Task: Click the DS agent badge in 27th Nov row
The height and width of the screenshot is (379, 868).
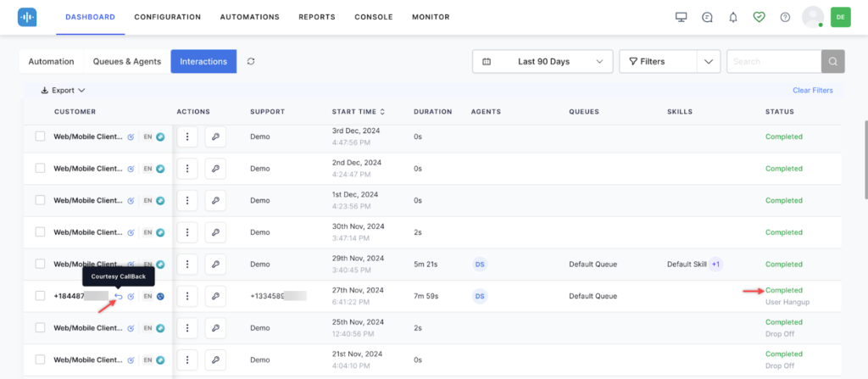Action: [x=480, y=296]
